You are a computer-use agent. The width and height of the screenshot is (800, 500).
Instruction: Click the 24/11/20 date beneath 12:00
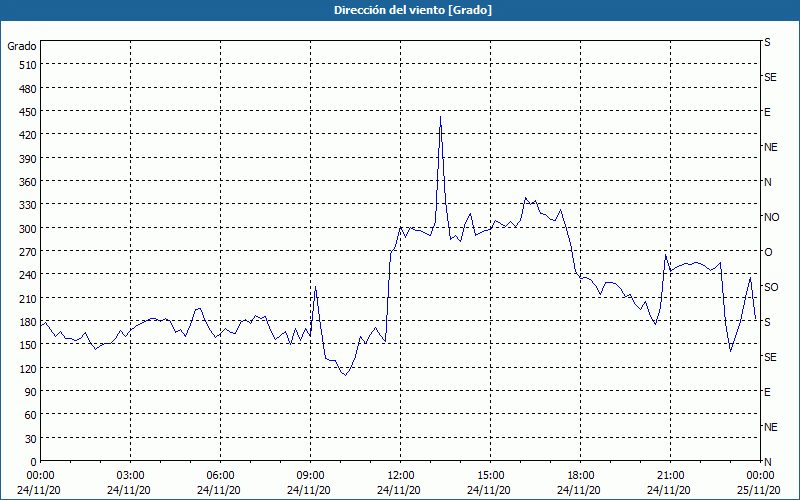(399, 490)
